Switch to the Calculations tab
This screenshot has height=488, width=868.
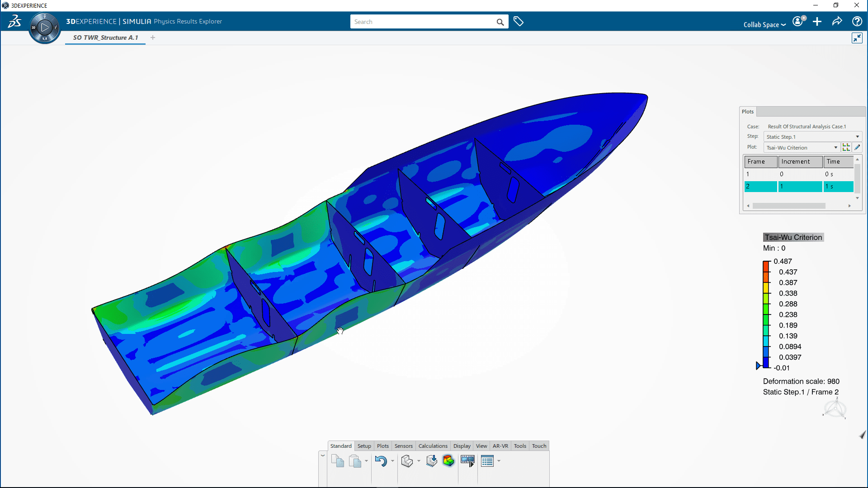[433, 446]
